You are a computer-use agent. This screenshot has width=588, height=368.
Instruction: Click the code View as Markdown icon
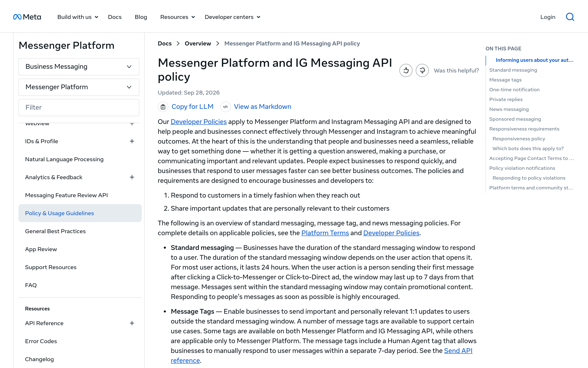(226, 107)
